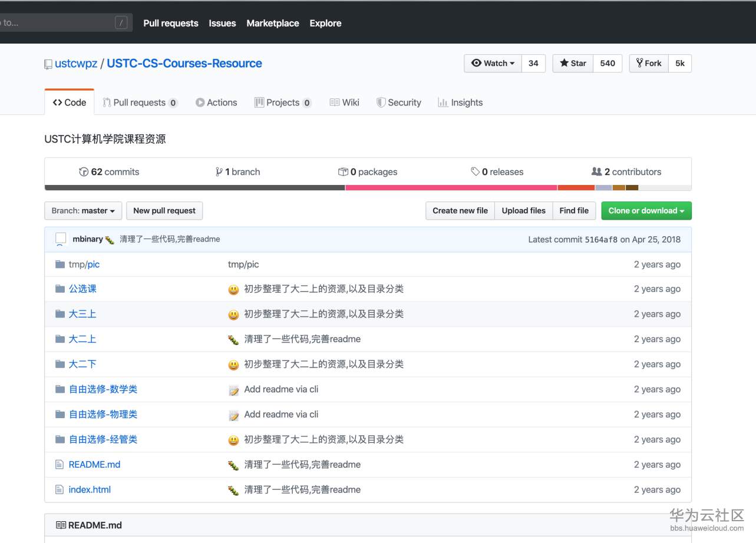Open the USTC-CS-Courses-Resource repository link
The height and width of the screenshot is (543, 756).
(x=184, y=64)
